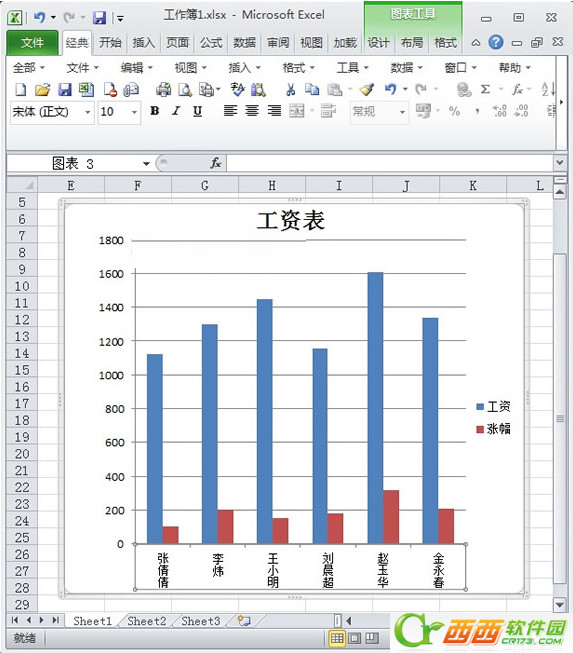This screenshot has width=573, height=653.
Task: Switch to Sheet2 tab
Action: pos(147,621)
